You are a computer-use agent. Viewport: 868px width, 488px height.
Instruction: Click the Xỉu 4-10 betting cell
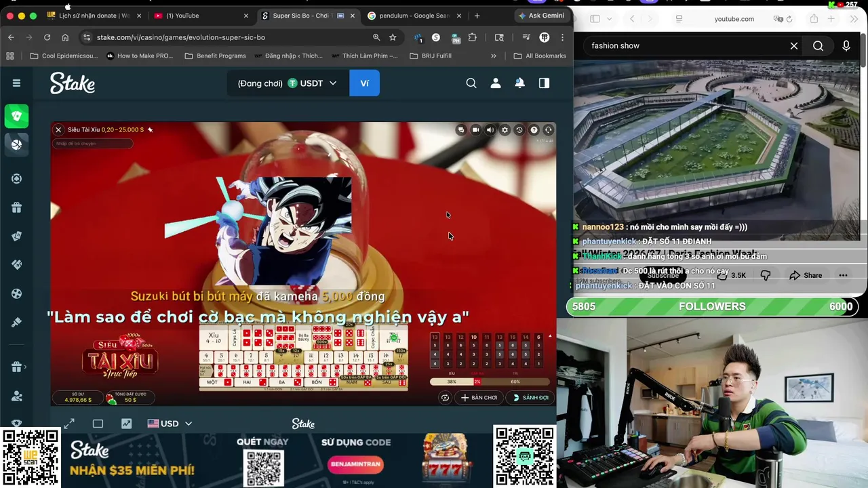coord(214,337)
